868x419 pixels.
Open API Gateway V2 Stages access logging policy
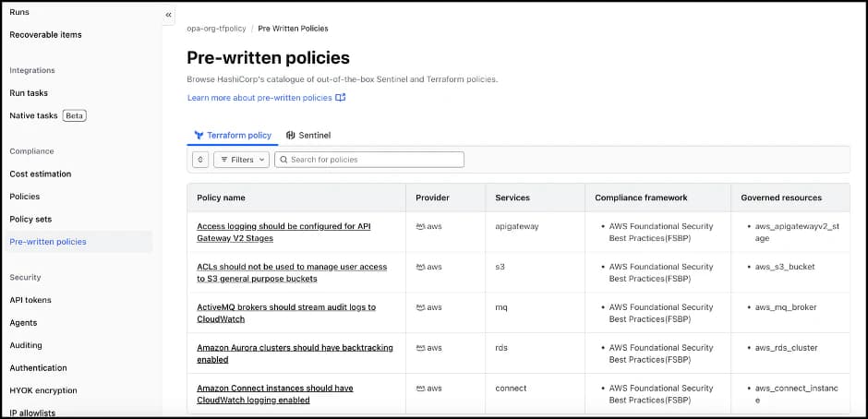(x=284, y=233)
